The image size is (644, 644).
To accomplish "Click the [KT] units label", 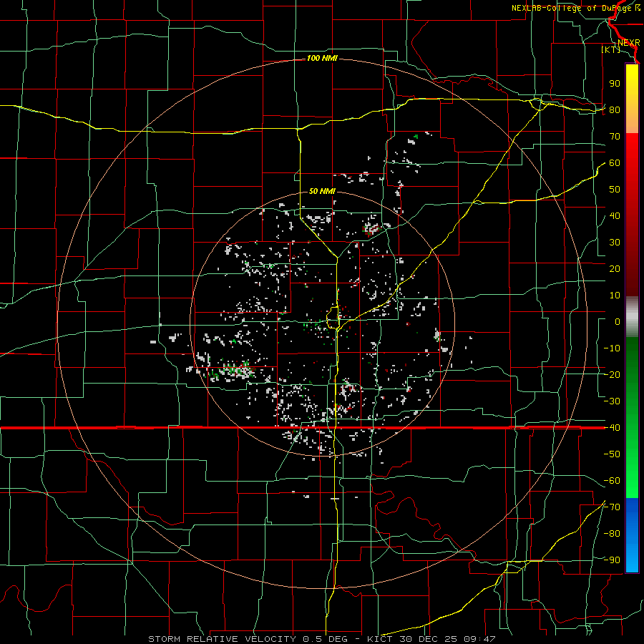I will 611,49.
